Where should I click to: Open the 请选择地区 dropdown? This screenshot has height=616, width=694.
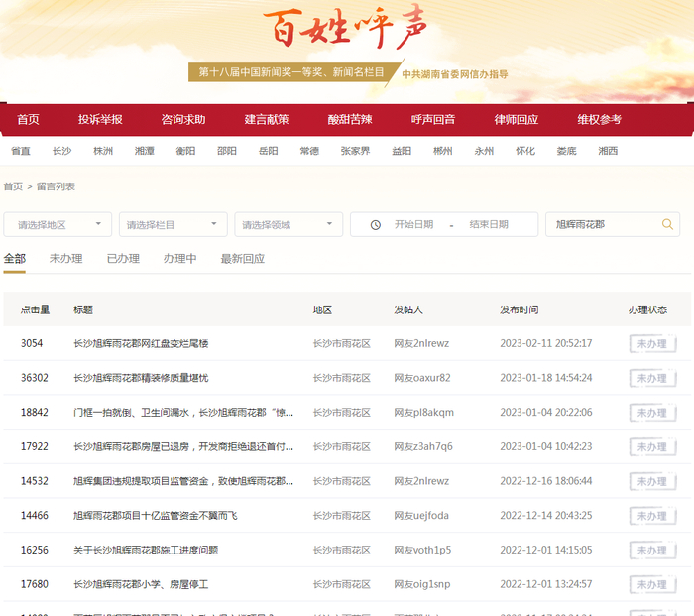pos(58,224)
